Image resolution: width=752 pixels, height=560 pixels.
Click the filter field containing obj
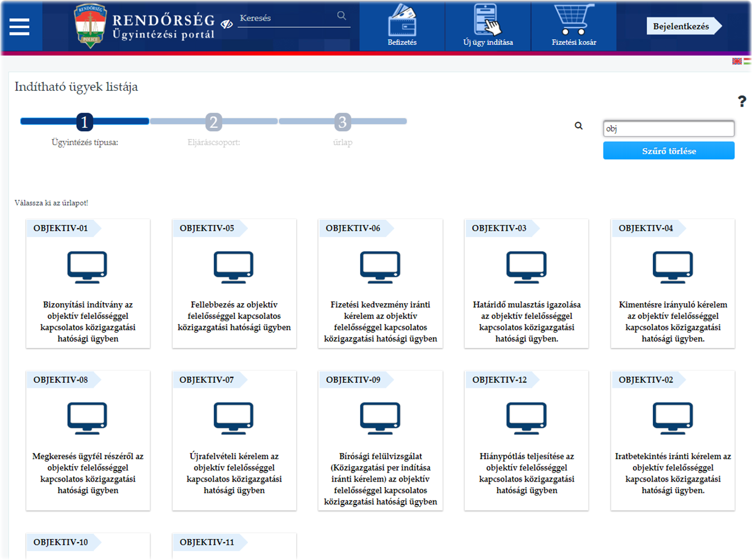(x=668, y=128)
